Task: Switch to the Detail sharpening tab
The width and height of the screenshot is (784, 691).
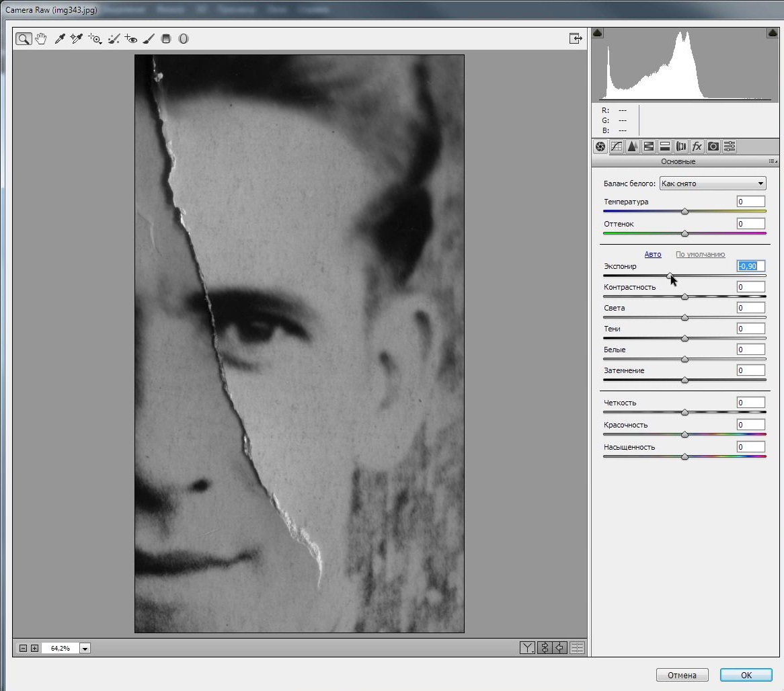Action: click(633, 147)
